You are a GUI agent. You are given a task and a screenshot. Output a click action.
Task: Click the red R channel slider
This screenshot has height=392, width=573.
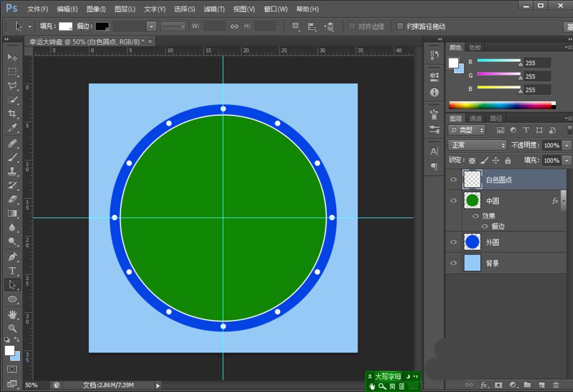point(499,62)
